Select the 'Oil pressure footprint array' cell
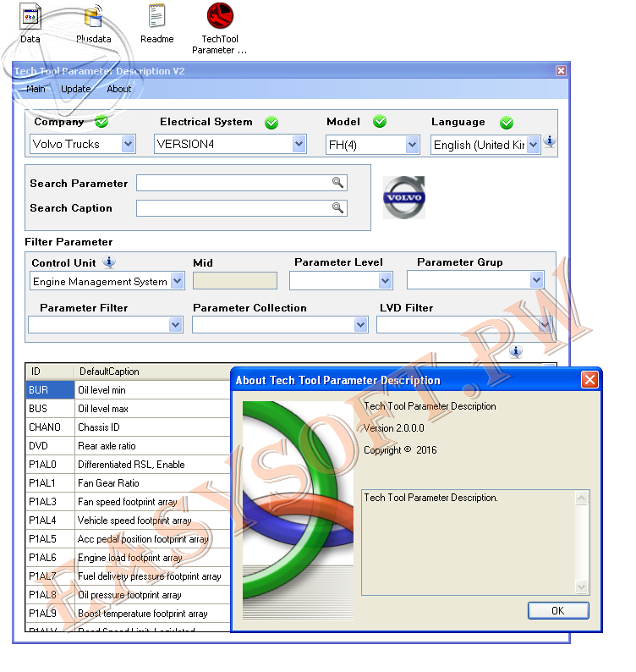The height and width of the screenshot is (672, 636). tap(152, 595)
